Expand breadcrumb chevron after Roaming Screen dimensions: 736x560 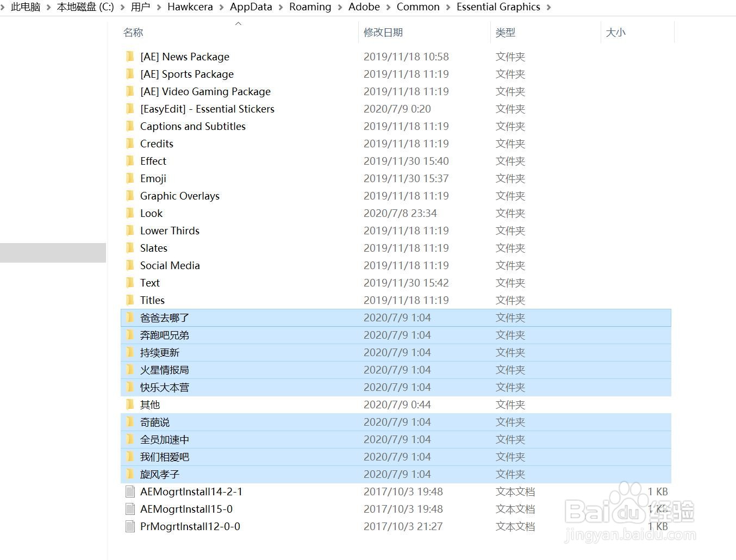[x=340, y=7]
